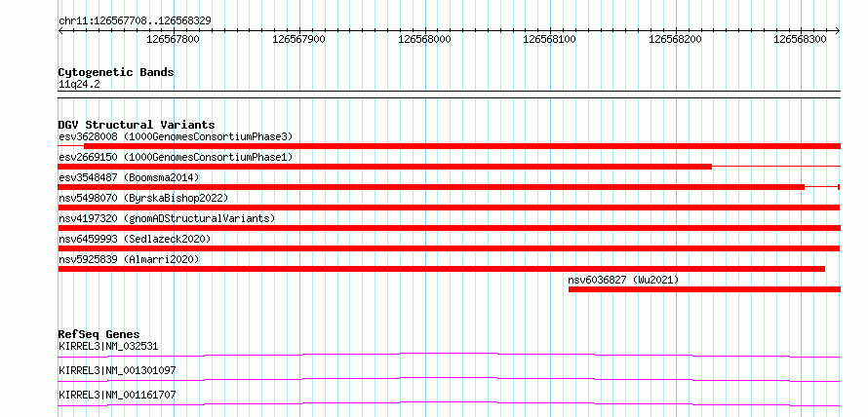Screen dimensions: 868x417
Task: Open variant nsv6459993 Sedlazeck2020 label
Action: coord(135,239)
